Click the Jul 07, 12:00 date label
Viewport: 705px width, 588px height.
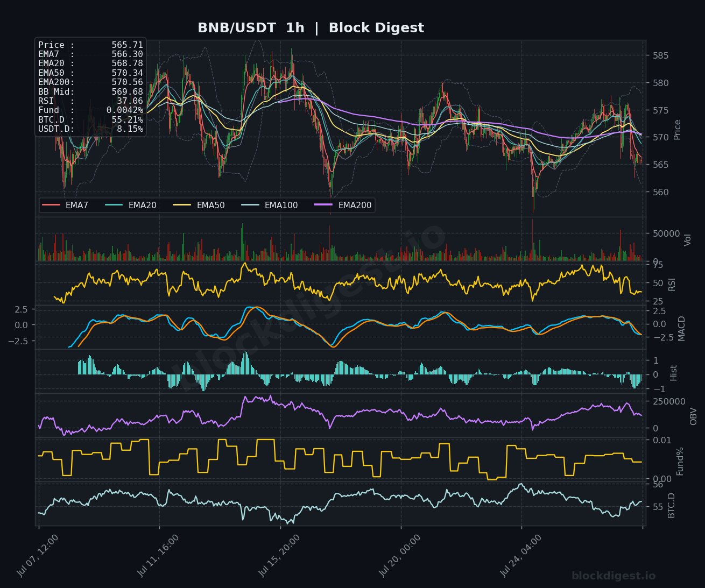37,556
